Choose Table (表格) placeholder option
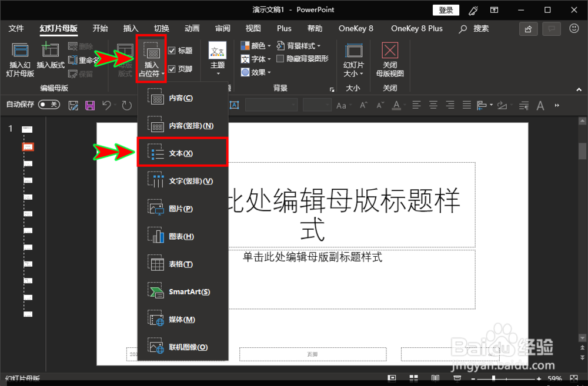The image size is (588, 386). click(x=183, y=264)
